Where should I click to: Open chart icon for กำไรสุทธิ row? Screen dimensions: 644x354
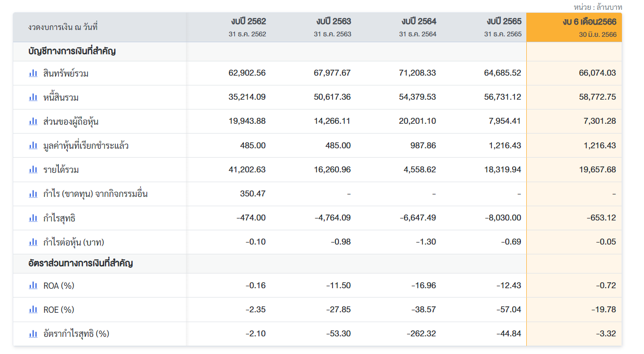(33, 218)
